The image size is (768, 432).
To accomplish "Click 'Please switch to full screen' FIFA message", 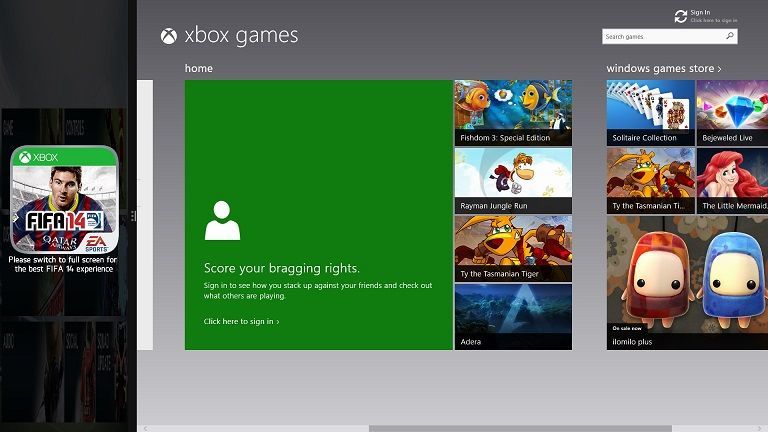I will [63, 264].
